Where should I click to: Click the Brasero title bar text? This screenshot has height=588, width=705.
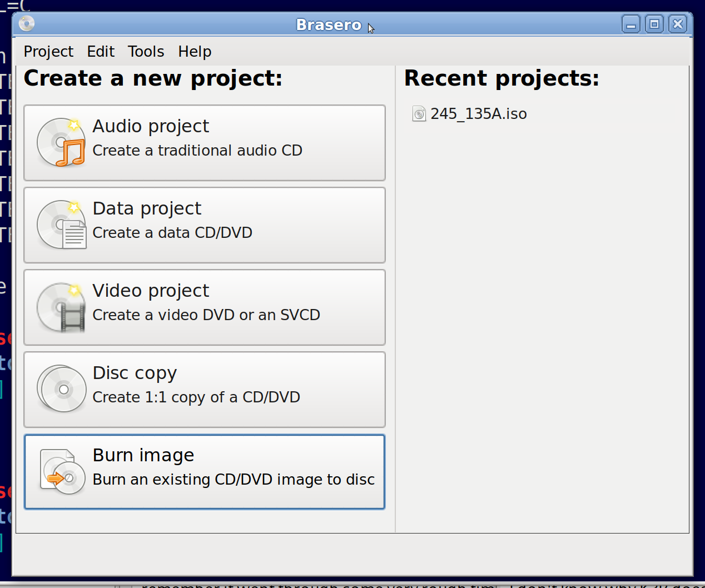[329, 25]
